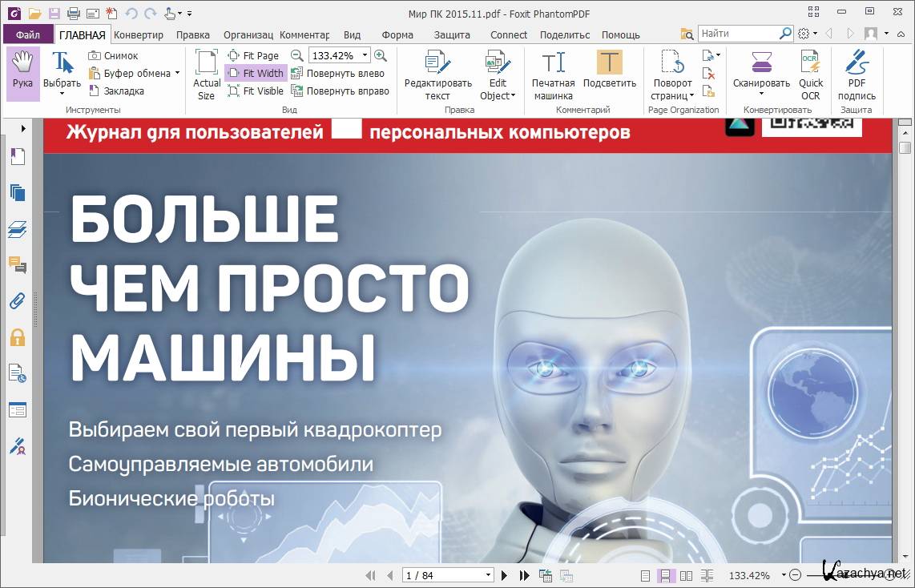Viewport: 915px width, 588px height.
Task: Expand the zoom percentage dropdown in ribbon
Action: (365, 55)
